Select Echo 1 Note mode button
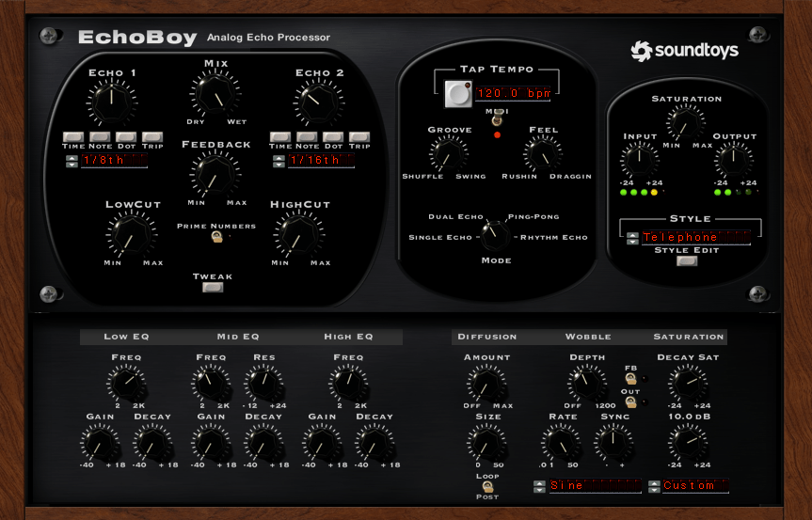This screenshot has width=812, height=520. click(100, 137)
